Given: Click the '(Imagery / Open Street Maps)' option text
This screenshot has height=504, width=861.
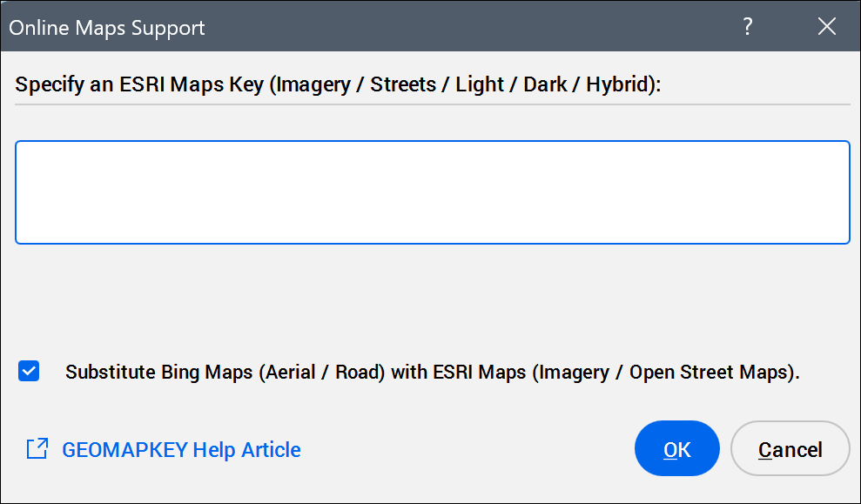Looking at the screenshot, I should point(666,373).
